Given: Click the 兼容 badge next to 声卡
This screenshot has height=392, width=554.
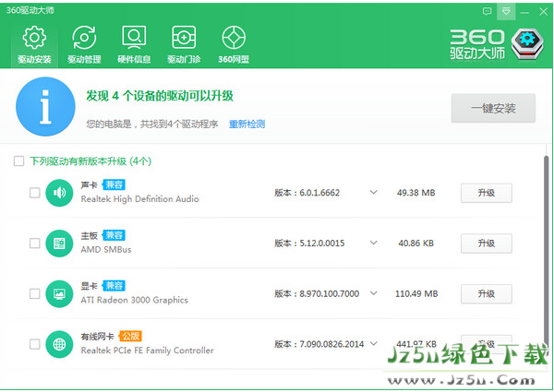Looking at the screenshot, I should point(114,184).
